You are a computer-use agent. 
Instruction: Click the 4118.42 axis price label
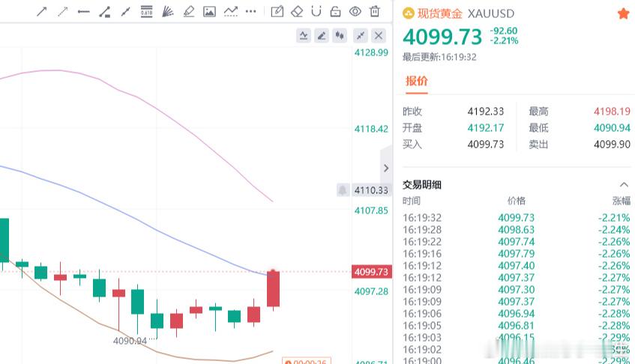[x=371, y=129]
